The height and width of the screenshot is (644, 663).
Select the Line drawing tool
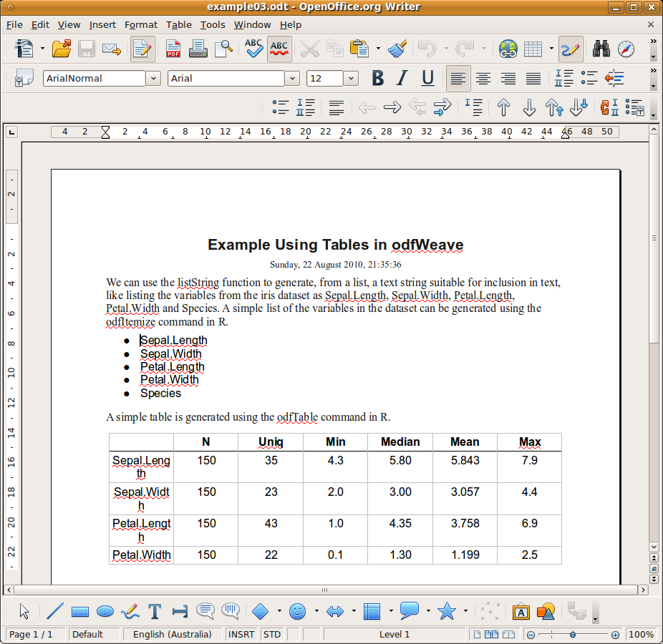(55, 611)
